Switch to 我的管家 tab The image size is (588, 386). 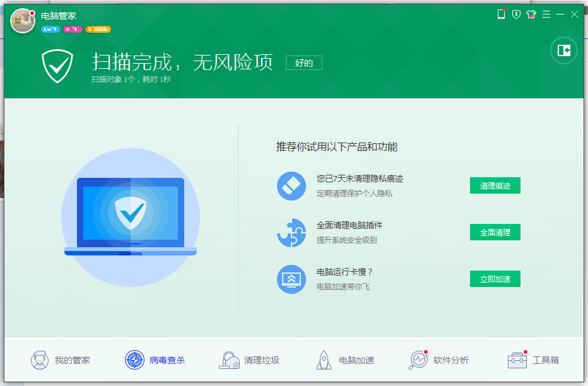pyautogui.click(x=61, y=360)
